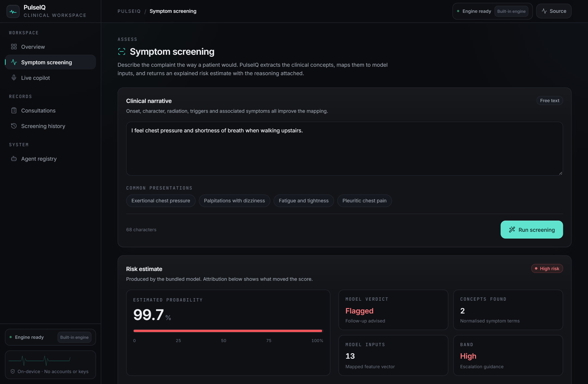The image size is (588, 384).
Task: Click the PulseIQ heartbeat logo icon
Action: pyautogui.click(x=13, y=11)
